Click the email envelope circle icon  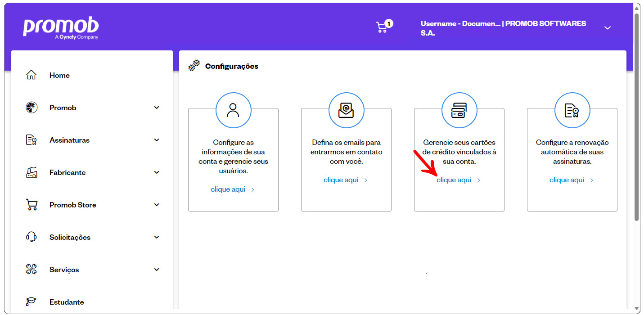click(346, 110)
